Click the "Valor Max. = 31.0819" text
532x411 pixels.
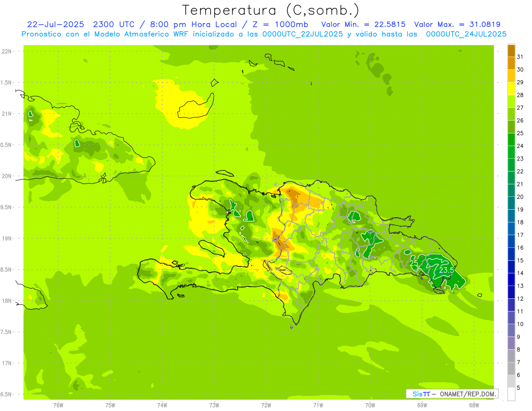click(457, 24)
